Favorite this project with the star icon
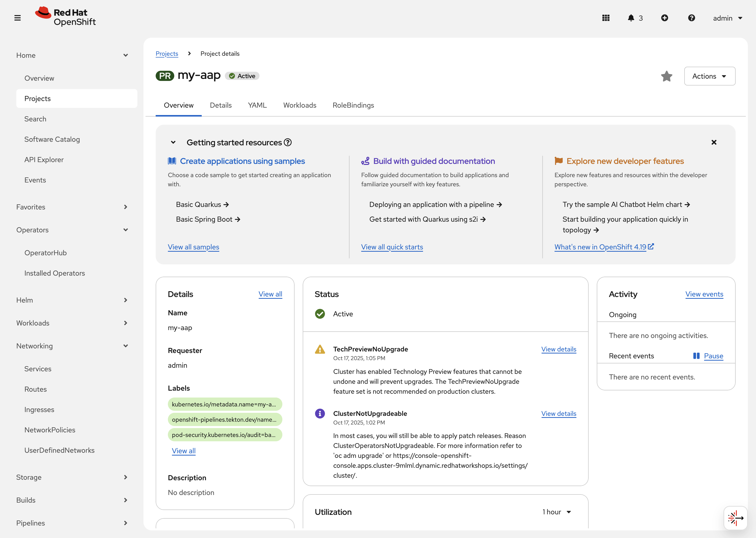 pyautogui.click(x=666, y=76)
